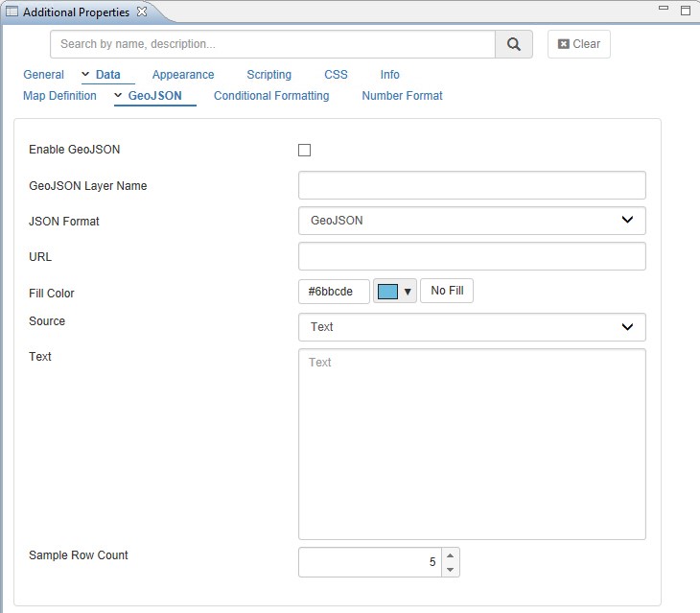This screenshot has width=700, height=613.
Task: Close the Additional Properties tab
Action: point(142,12)
